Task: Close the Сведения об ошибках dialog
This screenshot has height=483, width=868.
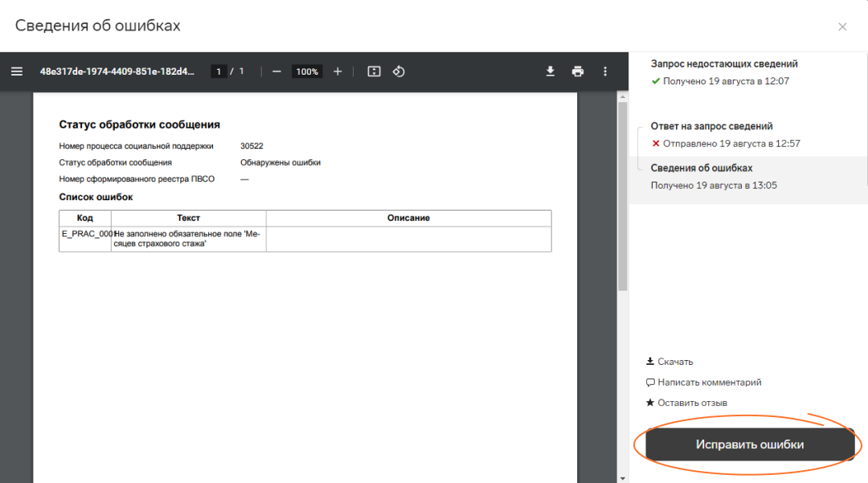Action: 842,27
